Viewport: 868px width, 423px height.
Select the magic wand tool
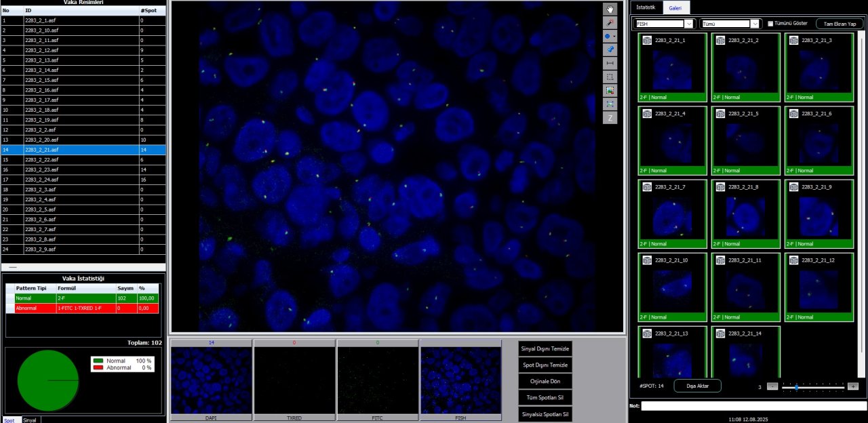click(610, 22)
